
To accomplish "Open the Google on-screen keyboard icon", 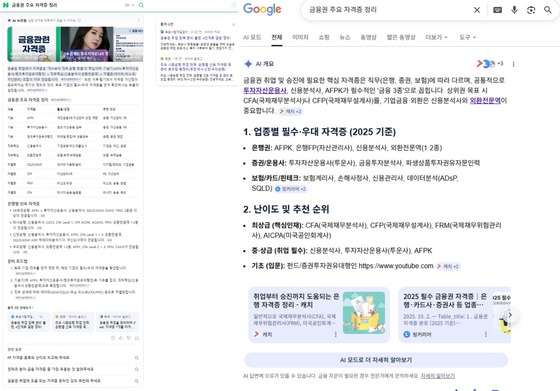I will pos(498,10).
